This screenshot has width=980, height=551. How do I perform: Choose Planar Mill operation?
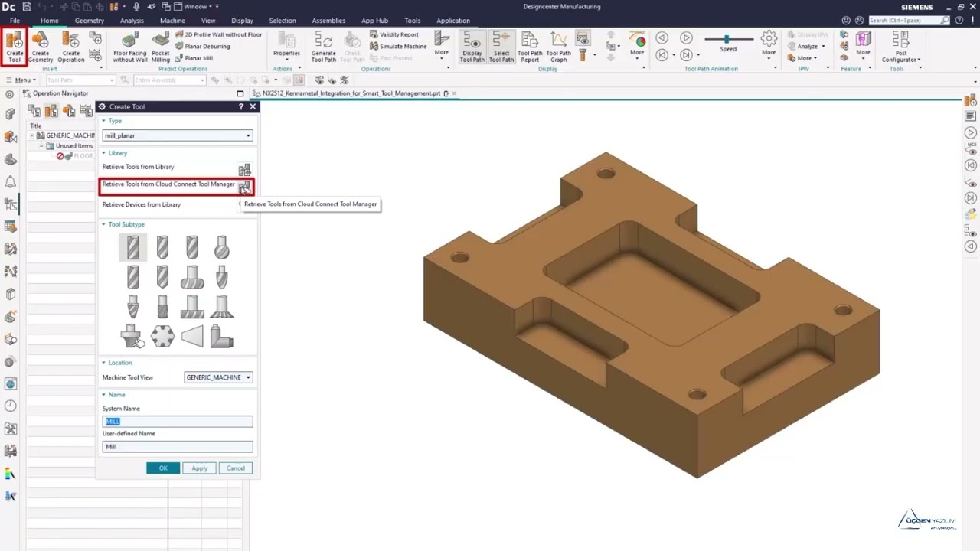pos(194,57)
